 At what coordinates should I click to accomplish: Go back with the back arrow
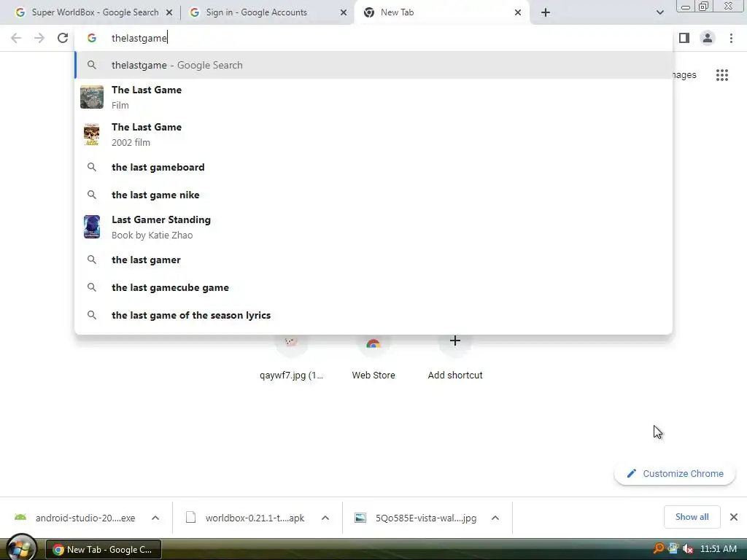pyautogui.click(x=16, y=38)
